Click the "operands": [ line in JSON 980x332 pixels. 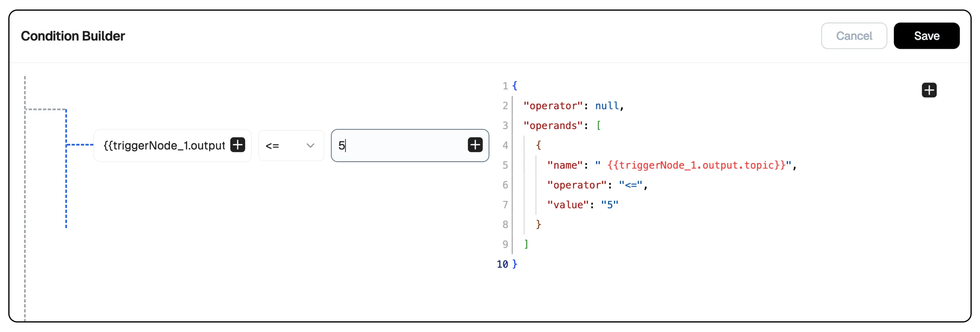[562, 126]
